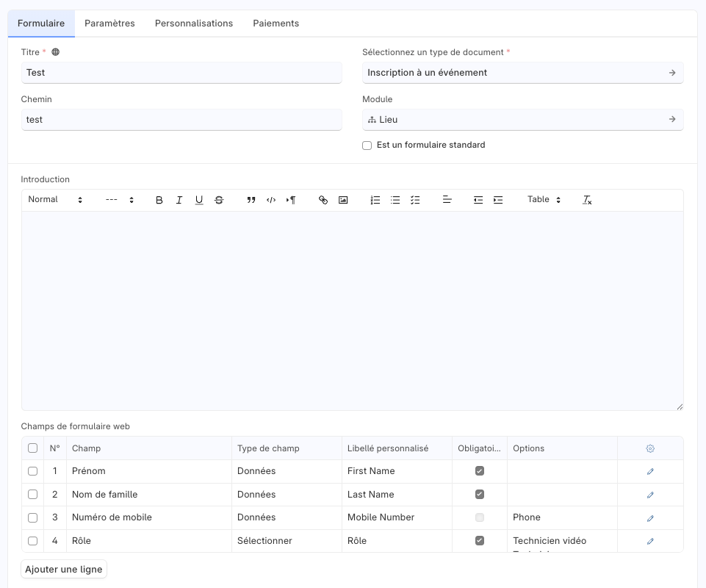
Task: Edit the Prénom row with pencil icon
Action: click(650, 471)
